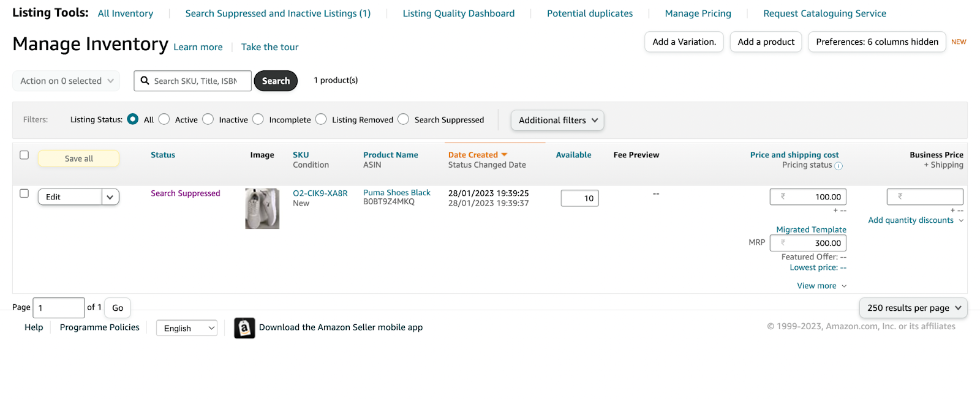This screenshot has width=980, height=399.
Task: Open the English language selector
Action: (187, 329)
